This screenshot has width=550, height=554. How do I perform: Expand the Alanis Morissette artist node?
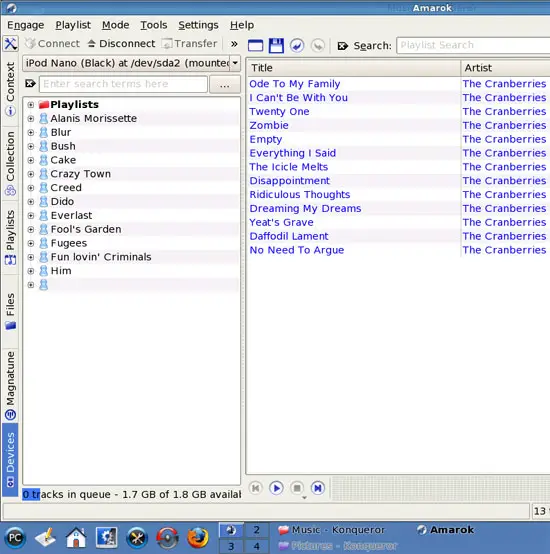[31, 118]
